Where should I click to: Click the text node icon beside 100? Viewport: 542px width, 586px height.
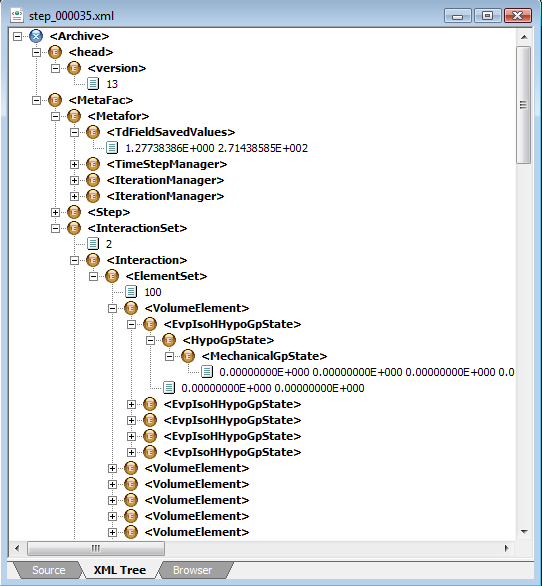tap(131, 292)
